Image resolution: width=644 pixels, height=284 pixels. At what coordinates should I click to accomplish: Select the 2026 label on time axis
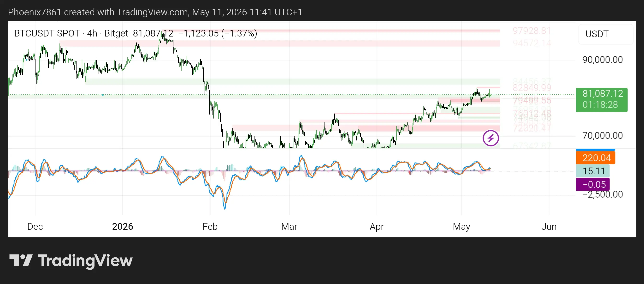click(x=123, y=226)
